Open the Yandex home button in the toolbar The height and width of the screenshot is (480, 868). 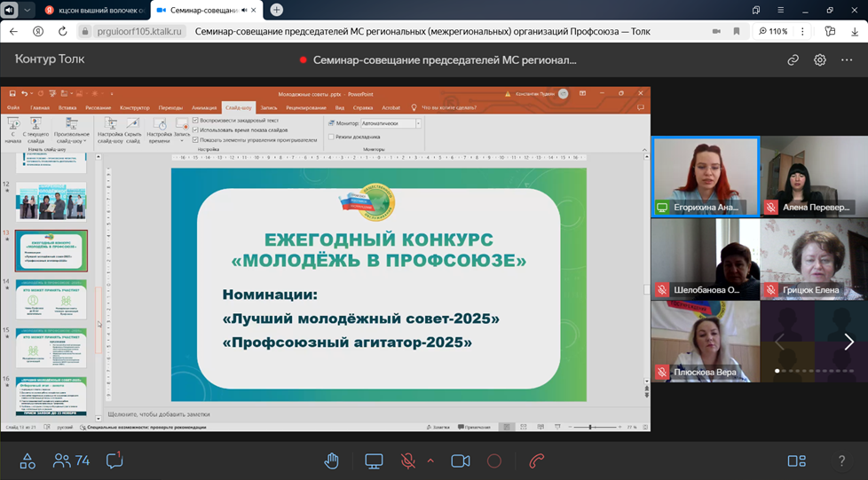38,32
